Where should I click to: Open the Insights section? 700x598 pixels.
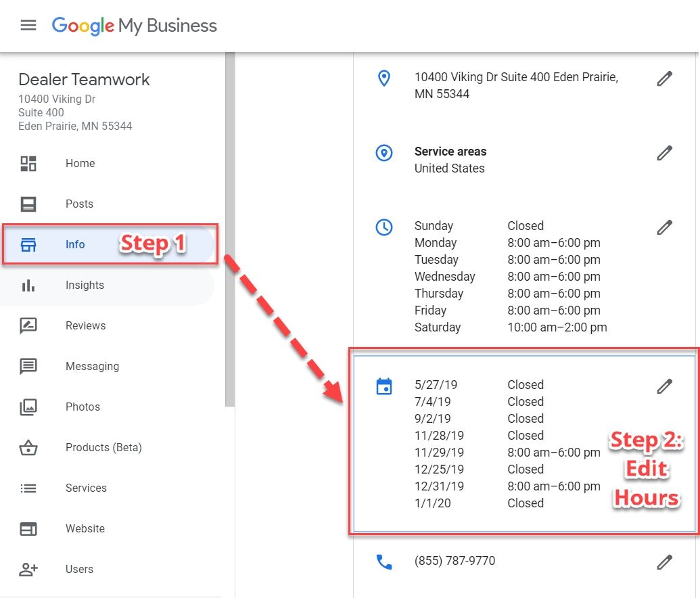[85, 285]
